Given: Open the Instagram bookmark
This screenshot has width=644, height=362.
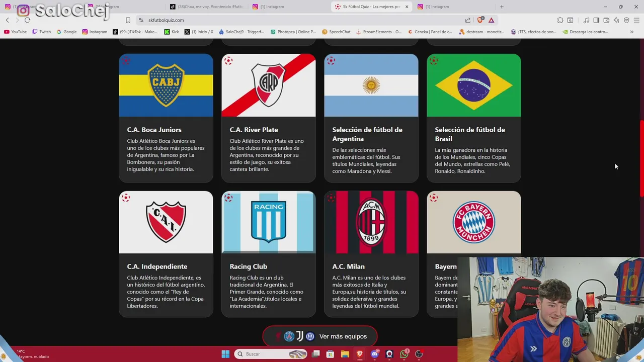Looking at the screenshot, I should tap(95, 32).
